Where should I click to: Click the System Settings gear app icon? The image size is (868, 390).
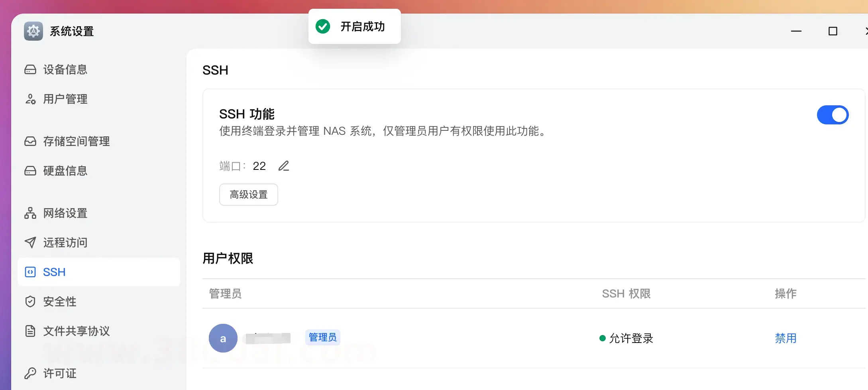[x=33, y=31]
